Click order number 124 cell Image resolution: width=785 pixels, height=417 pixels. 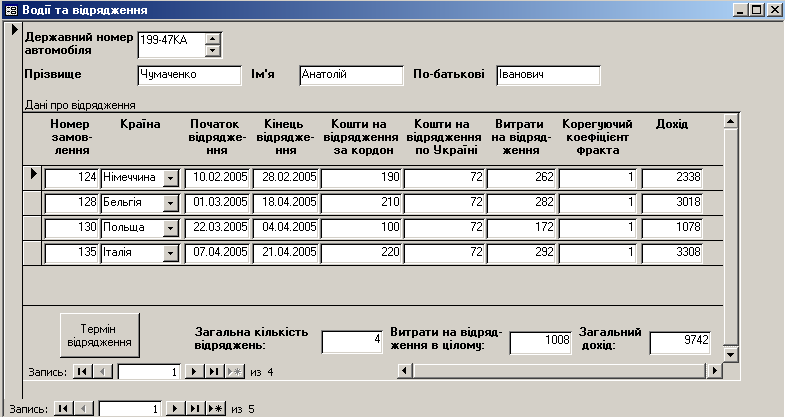[x=72, y=178]
